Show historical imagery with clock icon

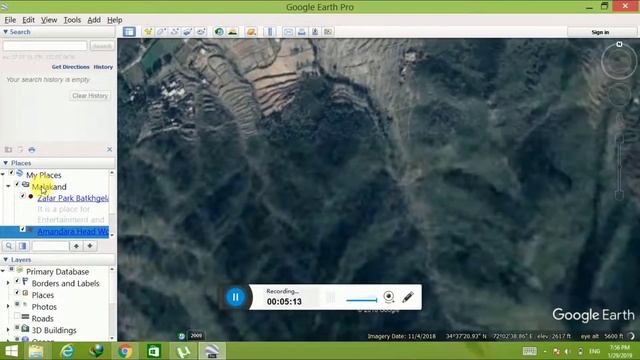(x=219, y=32)
